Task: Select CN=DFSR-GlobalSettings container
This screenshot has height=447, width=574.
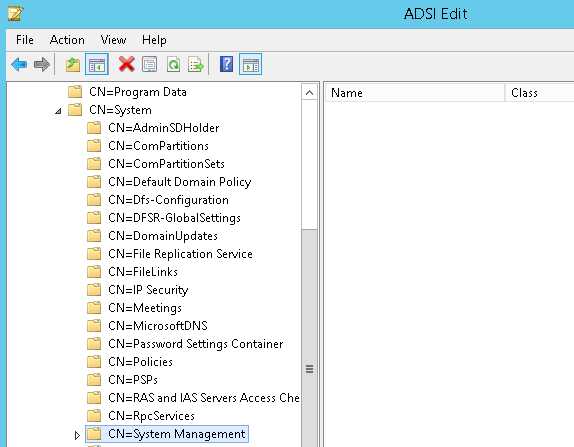Action: [x=175, y=217]
